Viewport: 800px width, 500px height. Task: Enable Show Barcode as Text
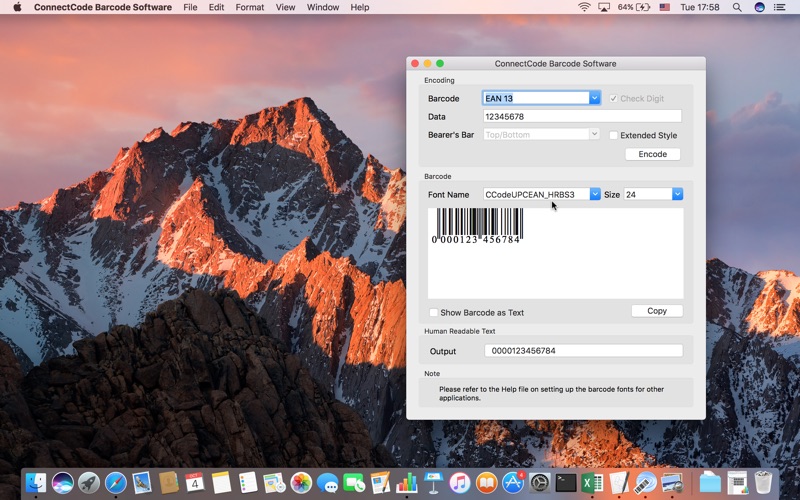point(434,312)
